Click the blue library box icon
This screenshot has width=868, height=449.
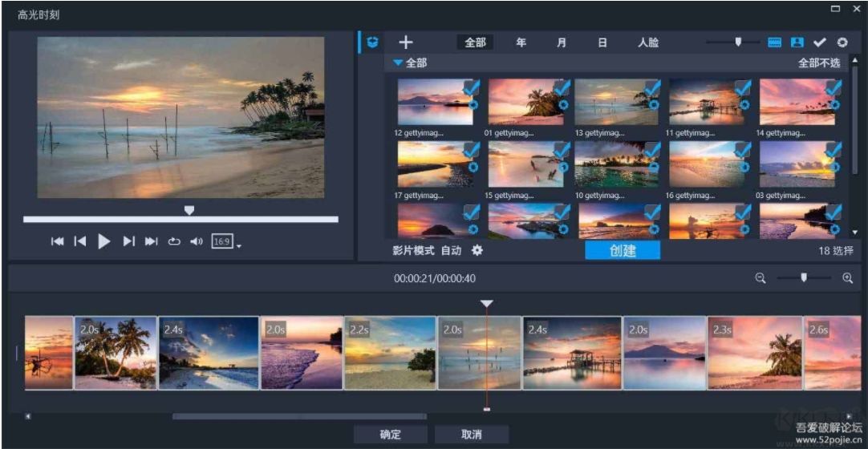point(372,42)
